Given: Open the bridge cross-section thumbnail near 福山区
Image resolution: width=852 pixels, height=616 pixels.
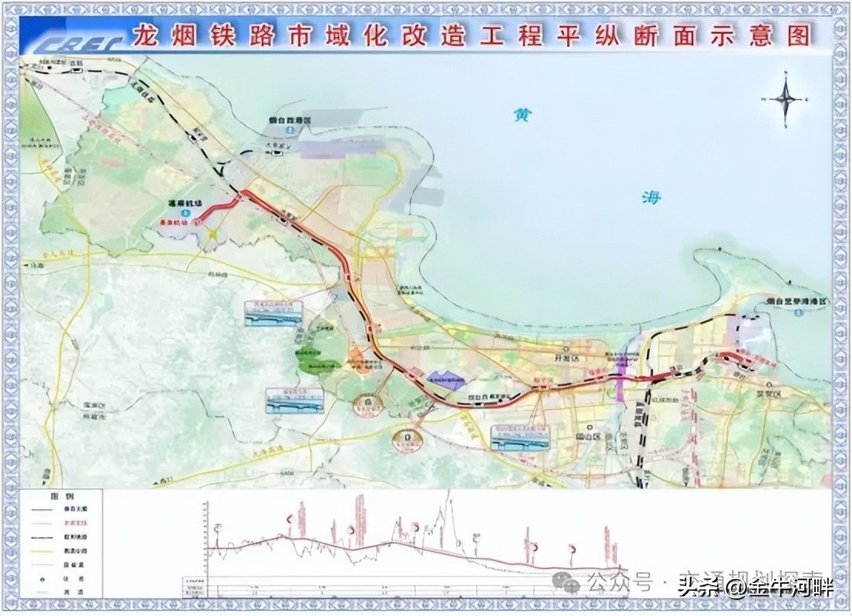Looking at the screenshot, I should pos(521,437).
